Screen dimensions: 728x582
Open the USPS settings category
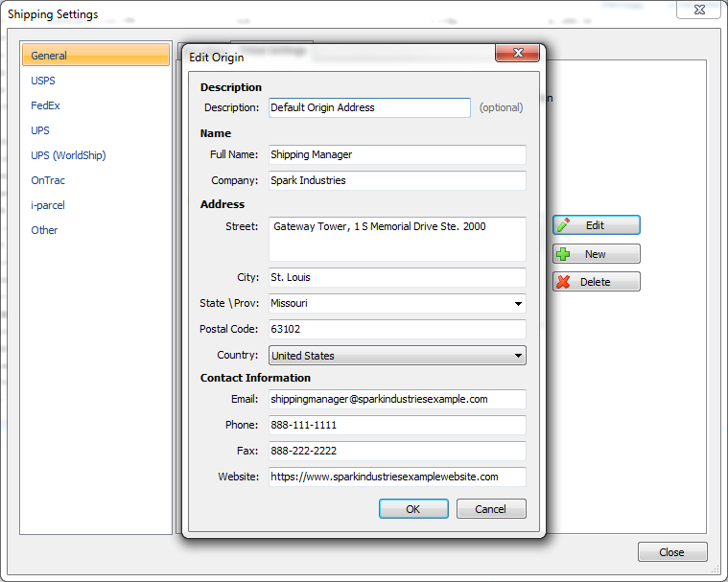[43, 81]
